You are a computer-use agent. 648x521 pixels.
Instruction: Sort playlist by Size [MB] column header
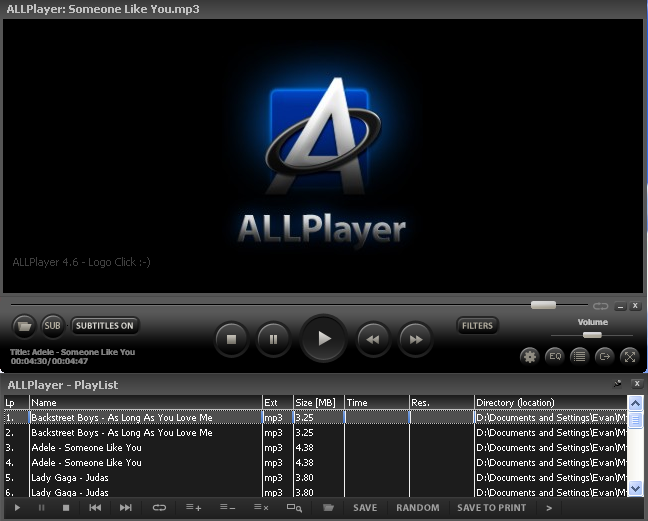pyautogui.click(x=319, y=402)
